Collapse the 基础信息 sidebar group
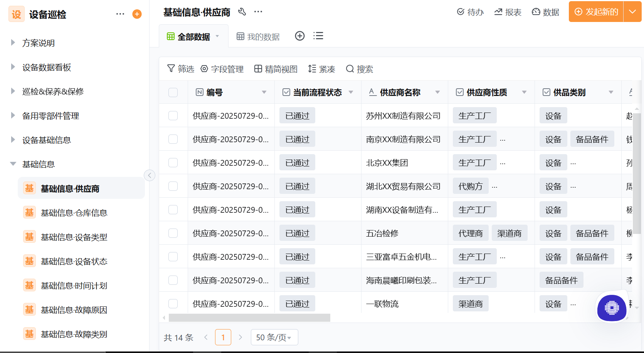The image size is (644, 353). click(x=13, y=164)
